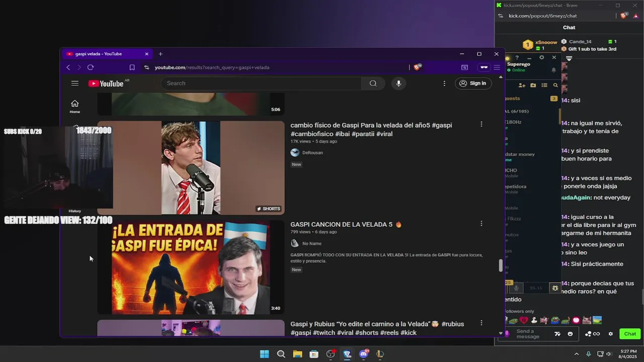Go to Home in YouTube sidebar
This screenshot has height=362, width=644.
(74, 106)
